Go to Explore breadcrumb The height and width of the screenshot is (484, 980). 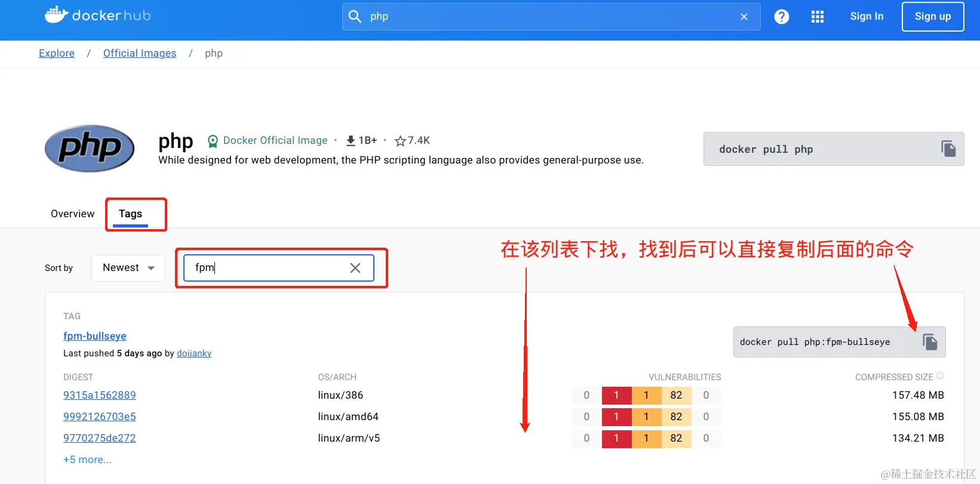pyautogui.click(x=57, y=53)
